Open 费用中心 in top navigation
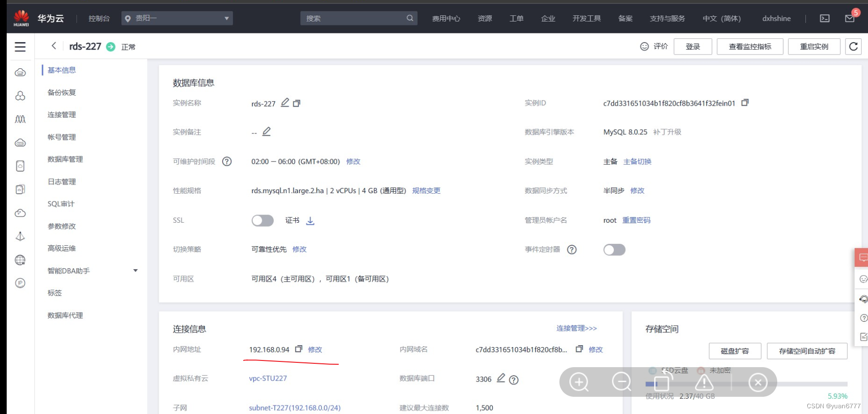 tap(446, 18)
